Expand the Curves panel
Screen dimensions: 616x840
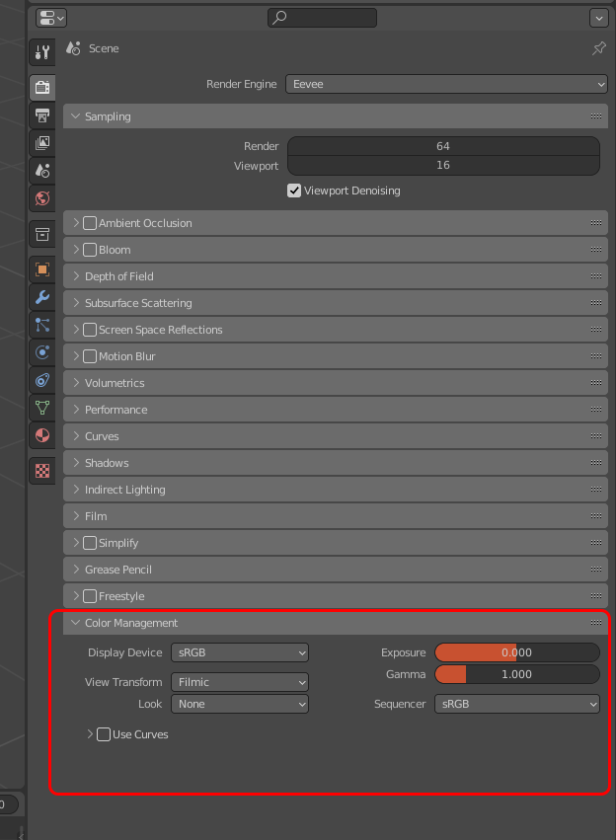[x=76, y=436]
